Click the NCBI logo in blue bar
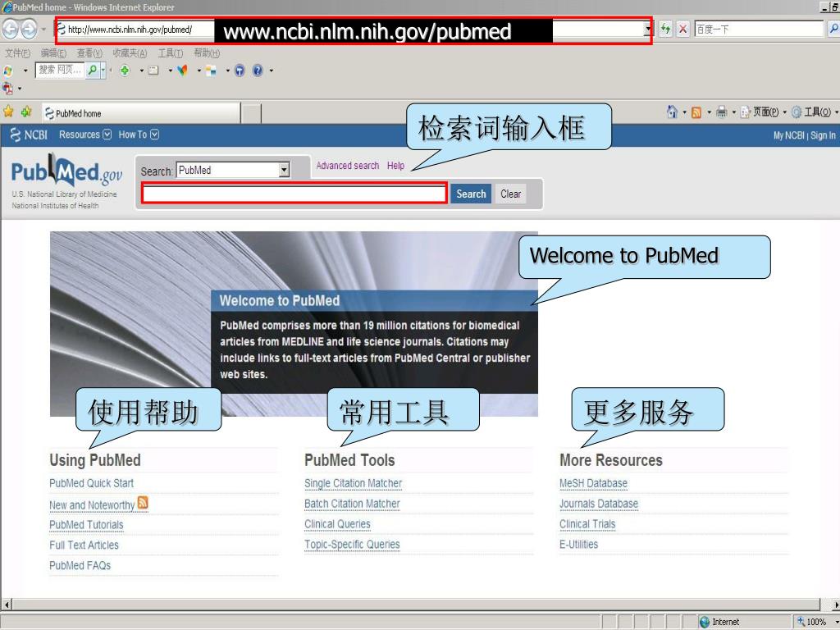The width and height of the screenshot is (840, 630). coord(29,135)
